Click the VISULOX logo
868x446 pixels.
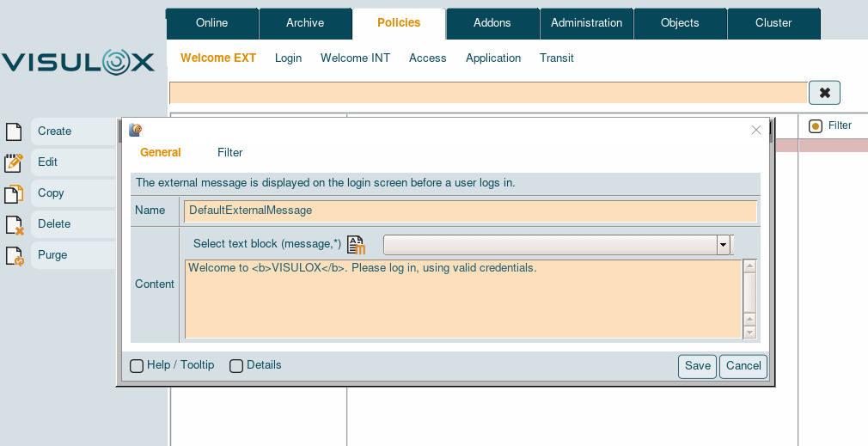[x=78, y=62]
